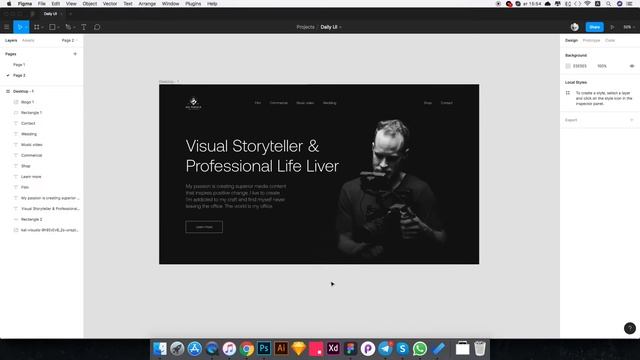Screen dimensions: 640x360
Task: Open the Plugins menu
Action: tap(193, 4)
